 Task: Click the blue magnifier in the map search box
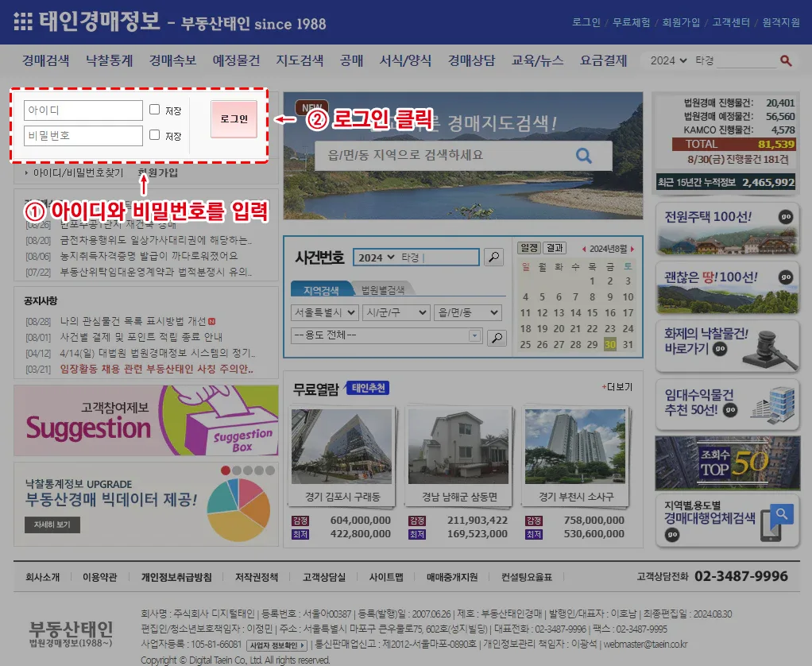(584, 155)
